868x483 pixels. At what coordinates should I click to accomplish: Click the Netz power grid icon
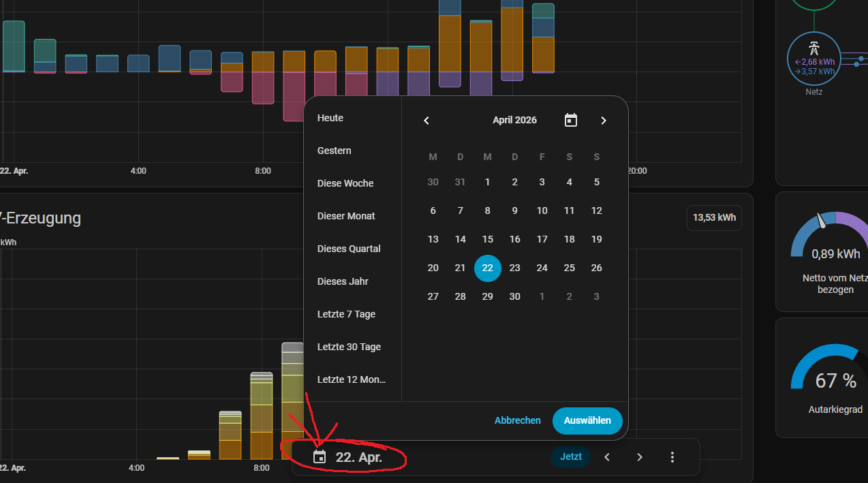[x=813, y=50]
